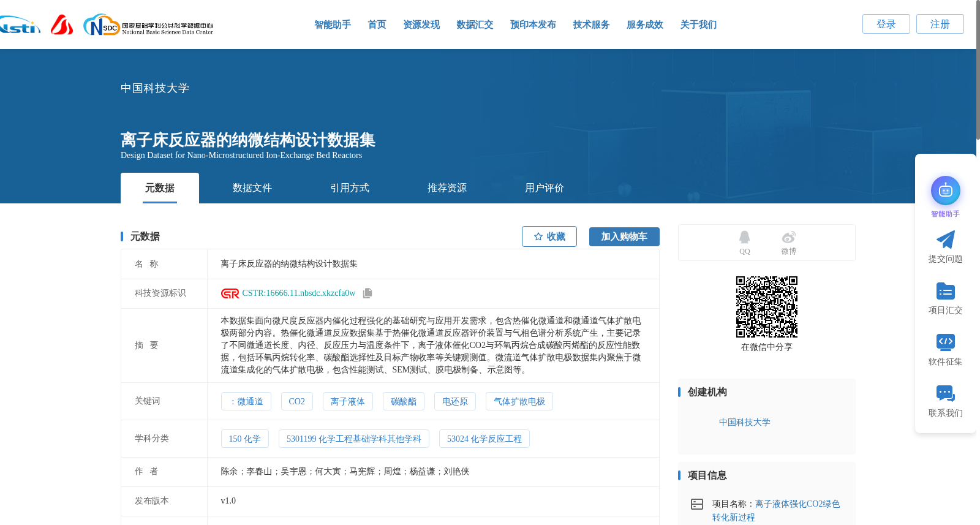Share to Weibo

pos(788,243)
